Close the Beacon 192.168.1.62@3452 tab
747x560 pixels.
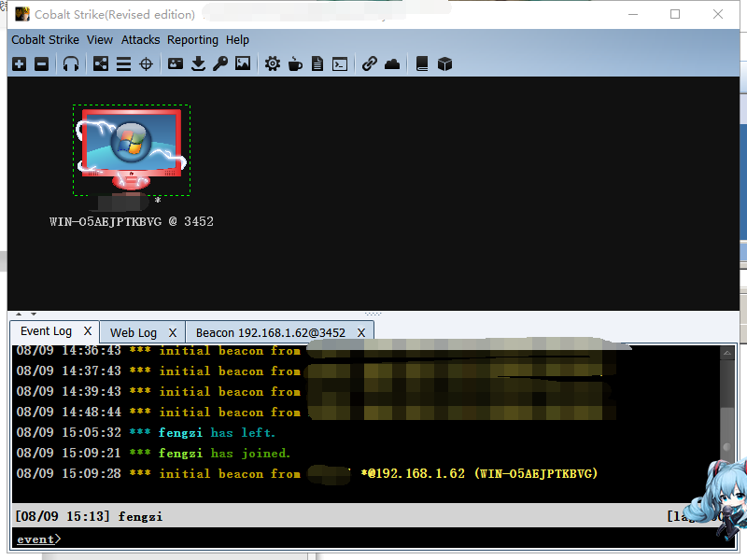coord(361,333)
